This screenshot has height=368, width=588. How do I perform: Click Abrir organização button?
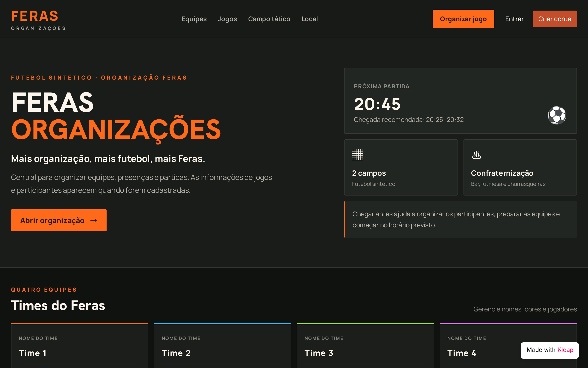[59, 220]
